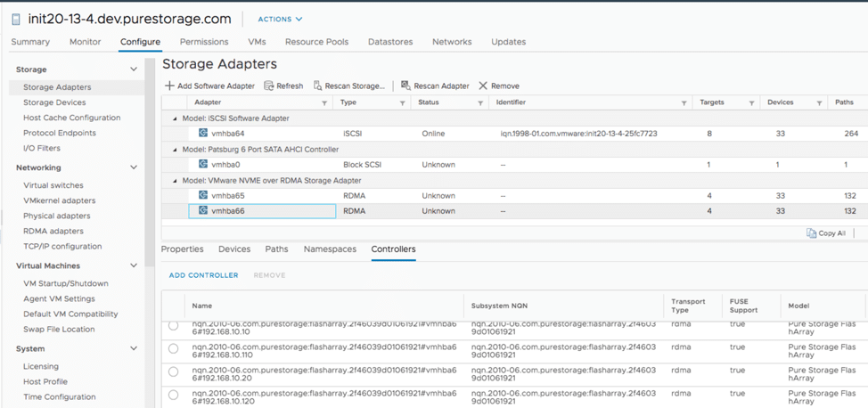
Task: Select Storage Devices in sidebar
Action: (54, 102)
